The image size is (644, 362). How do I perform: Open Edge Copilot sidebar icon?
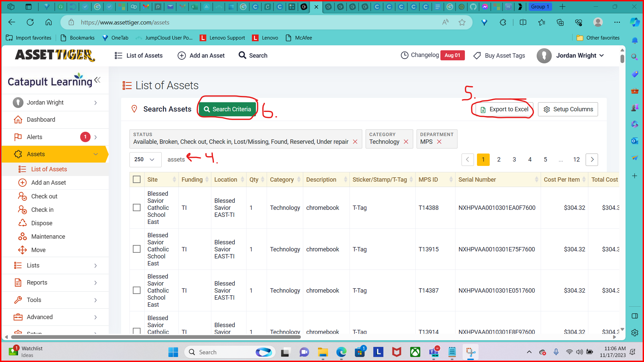635,22
